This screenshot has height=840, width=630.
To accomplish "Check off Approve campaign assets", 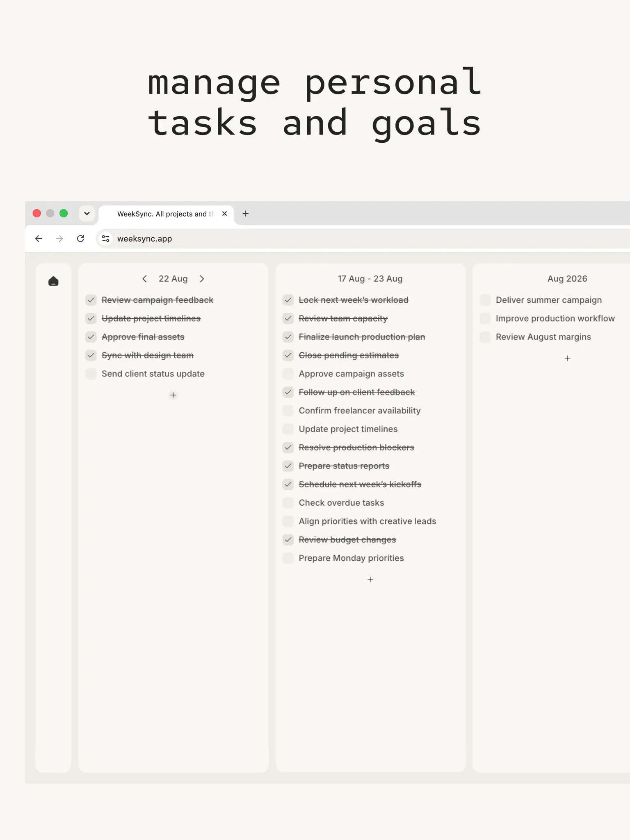I will point(288,374).
